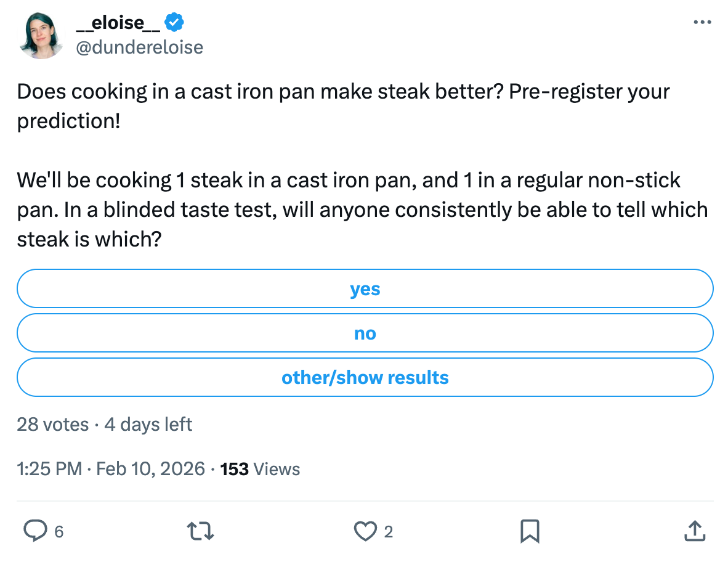The image size is (728, 567).
Task: Vote "no" in the poll
Action: pyautogui.click(x=365, y=333)
